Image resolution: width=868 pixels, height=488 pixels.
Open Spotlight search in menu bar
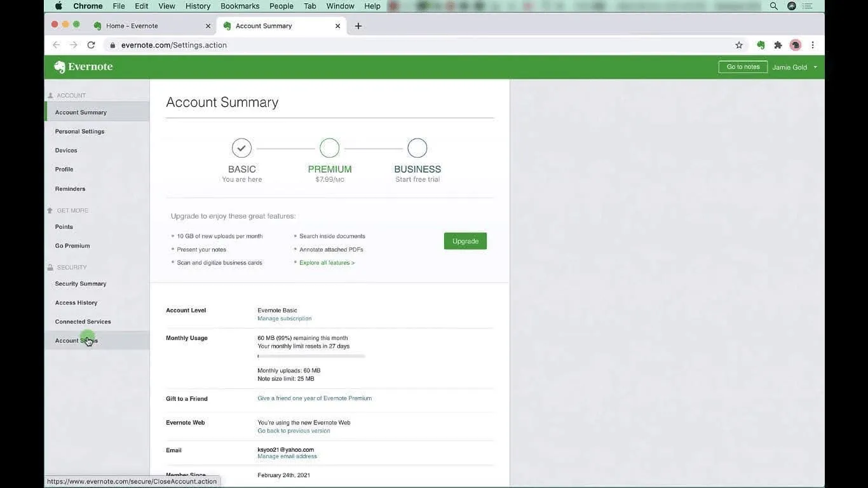(773, 6)
